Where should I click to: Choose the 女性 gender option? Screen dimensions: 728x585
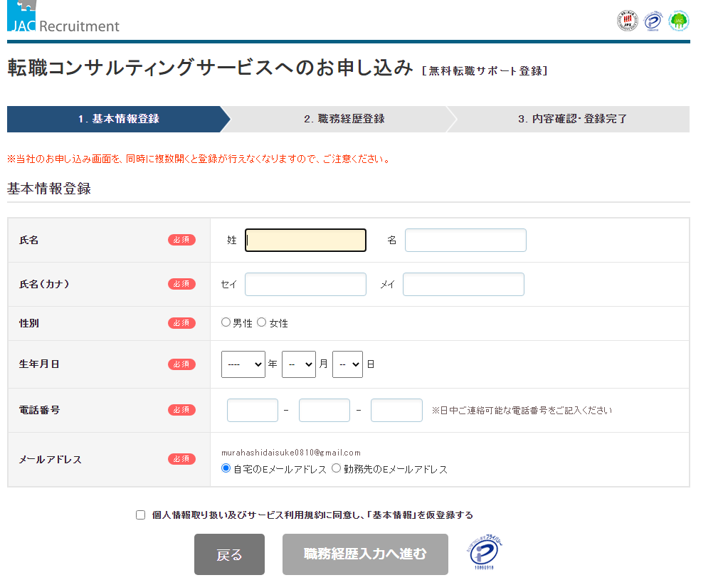(262, 322)
